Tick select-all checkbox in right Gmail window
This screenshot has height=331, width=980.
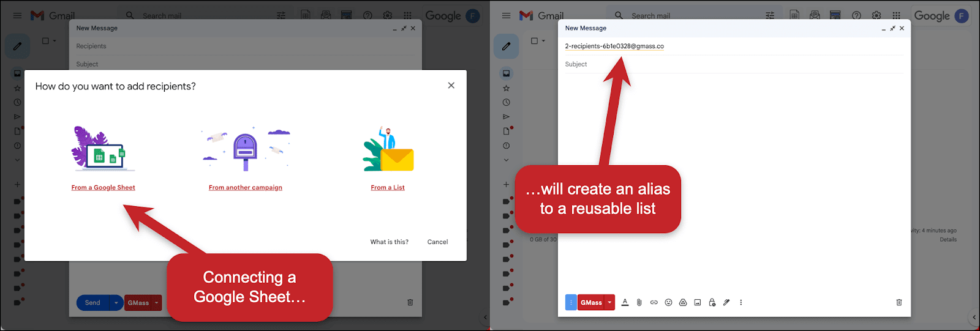click(x=534, y=41)
